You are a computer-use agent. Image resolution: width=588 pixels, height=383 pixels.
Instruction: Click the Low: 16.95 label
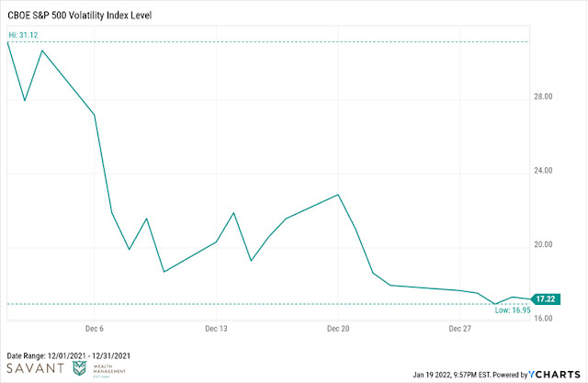tap(513, 310)
